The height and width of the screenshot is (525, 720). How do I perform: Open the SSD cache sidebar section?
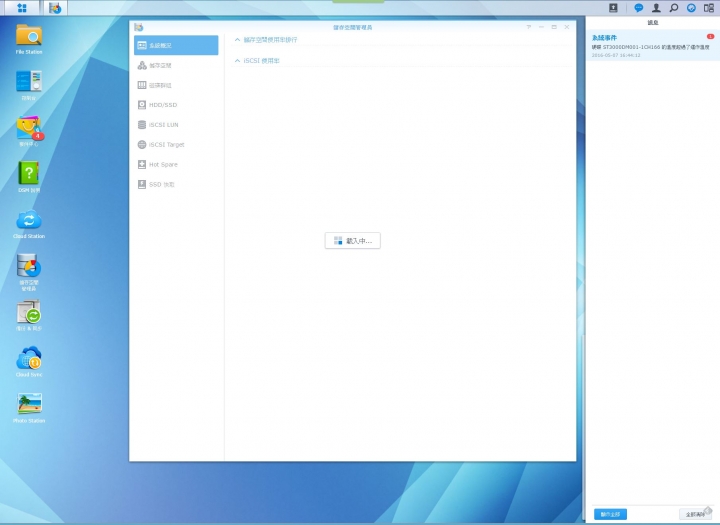tap(176, 184)
